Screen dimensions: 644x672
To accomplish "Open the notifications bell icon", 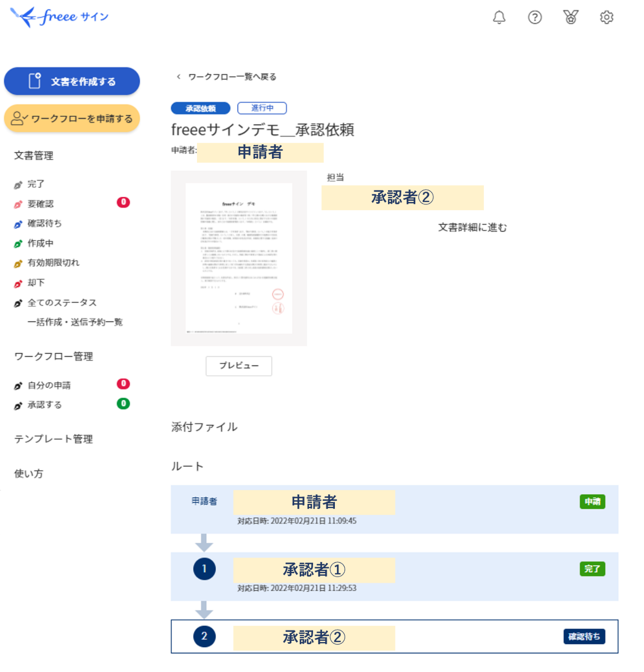I will point(499,17).
